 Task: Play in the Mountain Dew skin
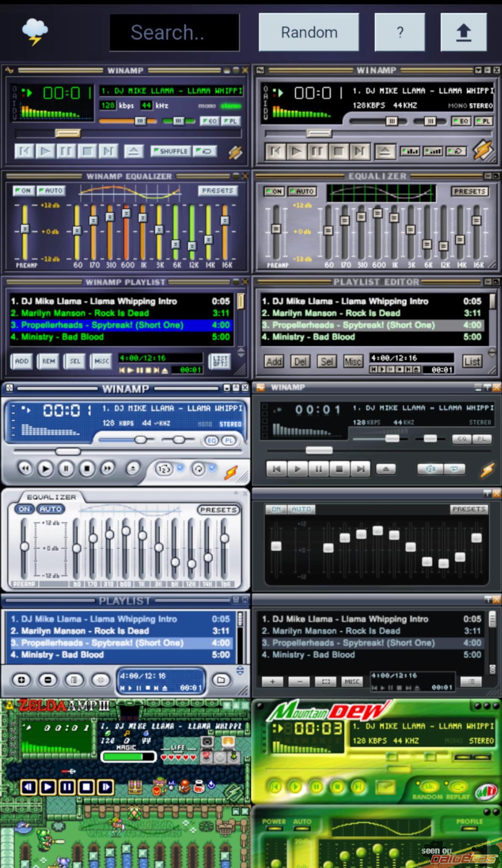[296, 787]
